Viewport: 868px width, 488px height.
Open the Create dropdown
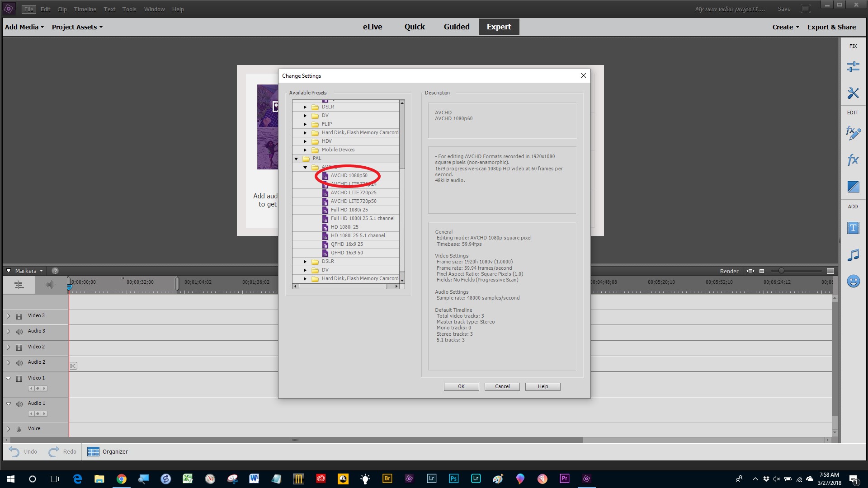click(x=786, y=27)
